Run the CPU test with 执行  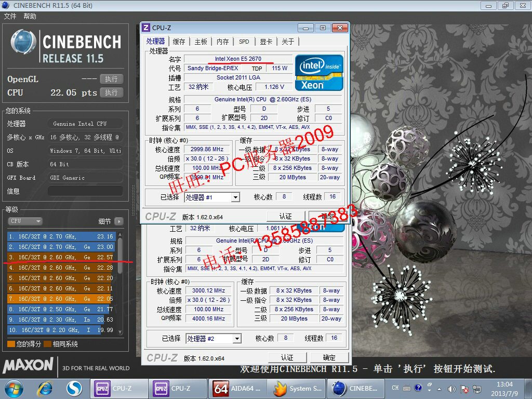coord(111,92)
